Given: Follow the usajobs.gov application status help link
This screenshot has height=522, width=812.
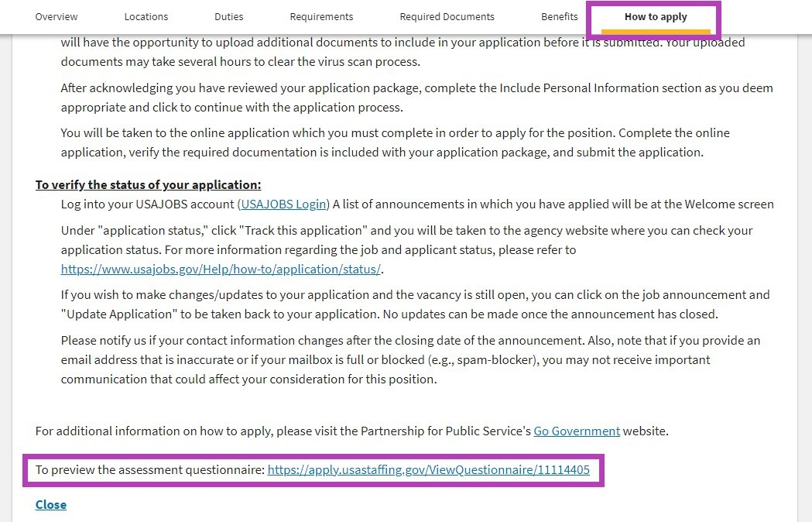Looking at the screenshot, I should click(x=221, y=269).
